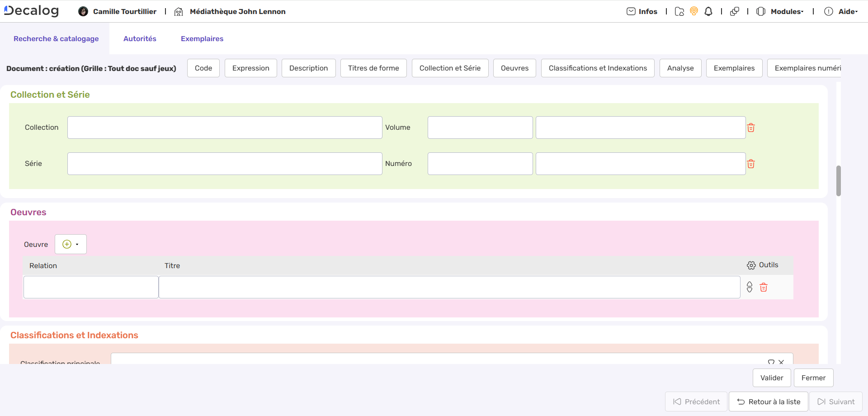The width and height of the screenshot is (868, 416).
Task: Switch to the Autorités tab
Action: 140,38
